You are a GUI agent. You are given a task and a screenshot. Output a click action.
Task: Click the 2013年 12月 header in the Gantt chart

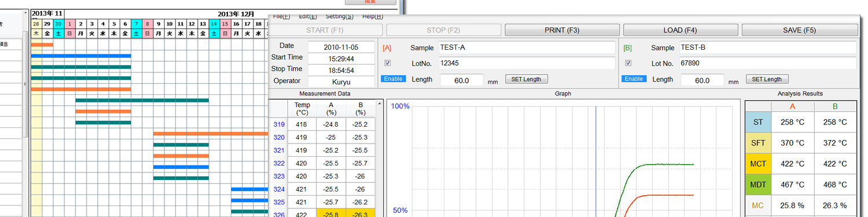click(236, 13)
